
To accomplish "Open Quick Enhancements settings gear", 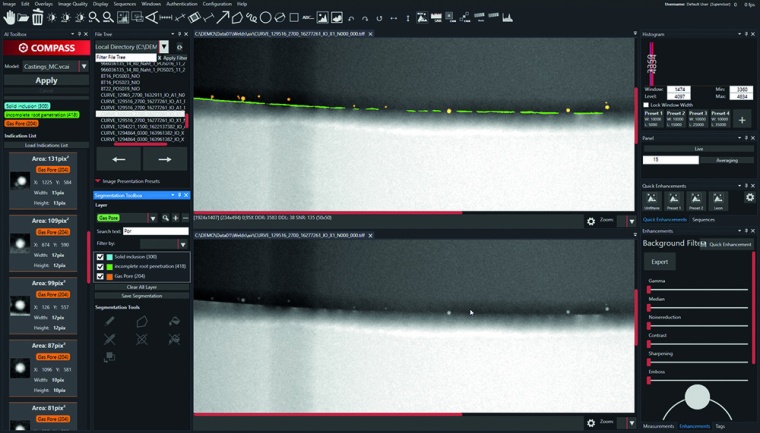I will point(750,198).
